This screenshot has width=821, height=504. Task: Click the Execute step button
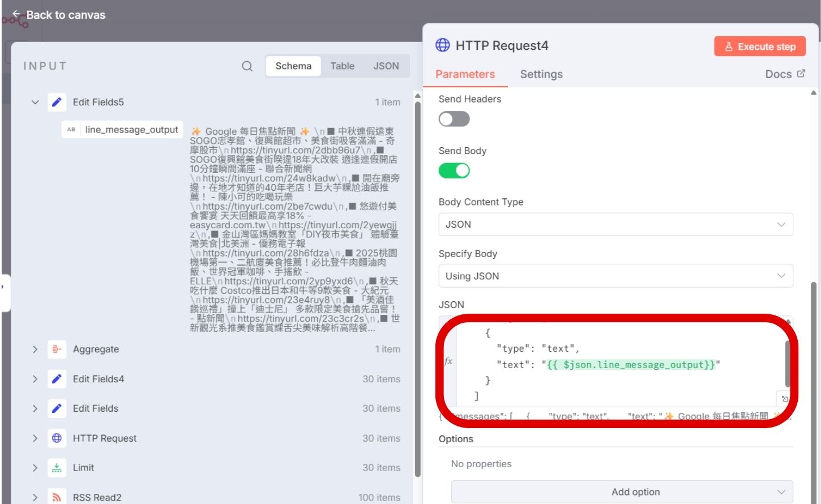[759, 46]
